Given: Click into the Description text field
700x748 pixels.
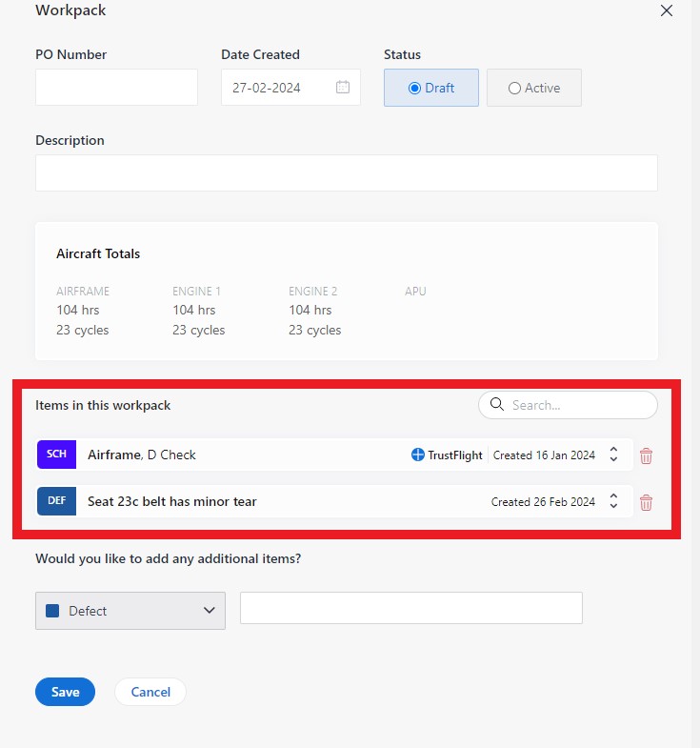Looking at the screenshot, I should pos(346,173).
